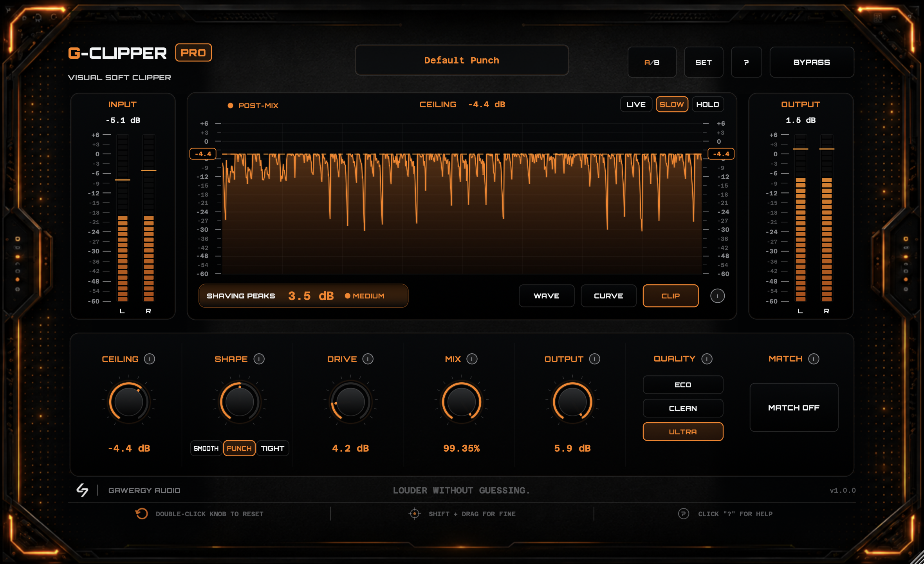
Task: Click the drive value 4.2 dB
Action: [x=350, y=448]
